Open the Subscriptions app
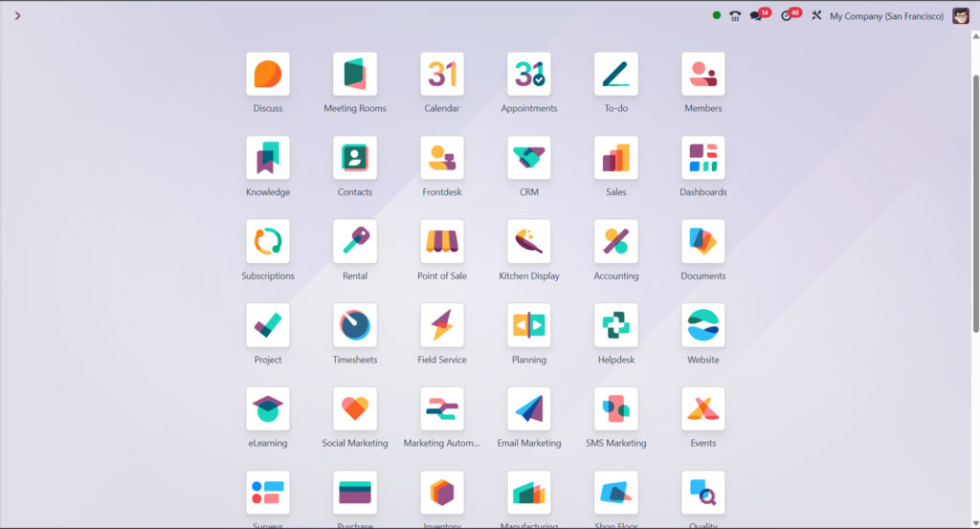The width and height of the screenshot is (980, 529). (268, 242)
